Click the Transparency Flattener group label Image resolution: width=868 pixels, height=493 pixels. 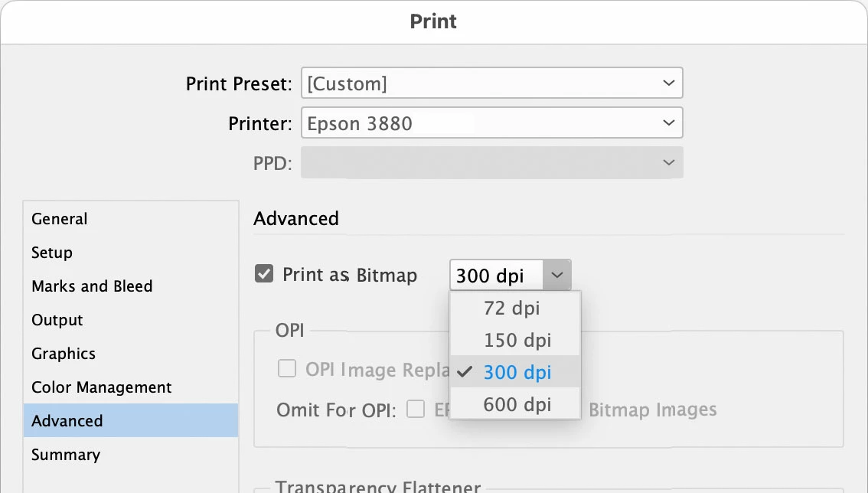(378, 486)
